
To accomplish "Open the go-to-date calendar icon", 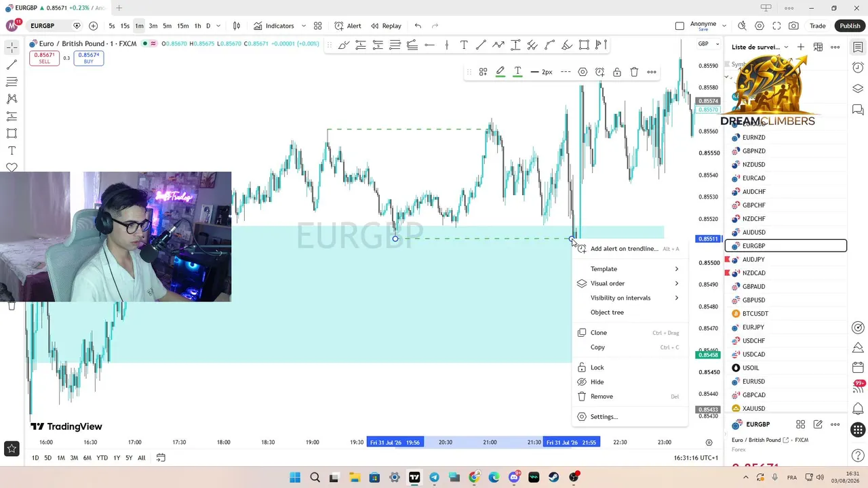I will pyautogui.click(x=161, y=457).
